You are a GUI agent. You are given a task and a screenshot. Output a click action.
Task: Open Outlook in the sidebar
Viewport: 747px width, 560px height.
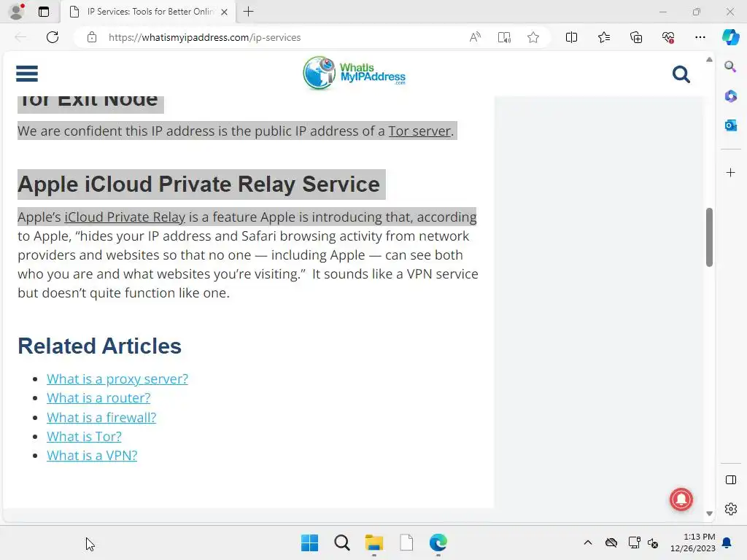tap(730, 125)
